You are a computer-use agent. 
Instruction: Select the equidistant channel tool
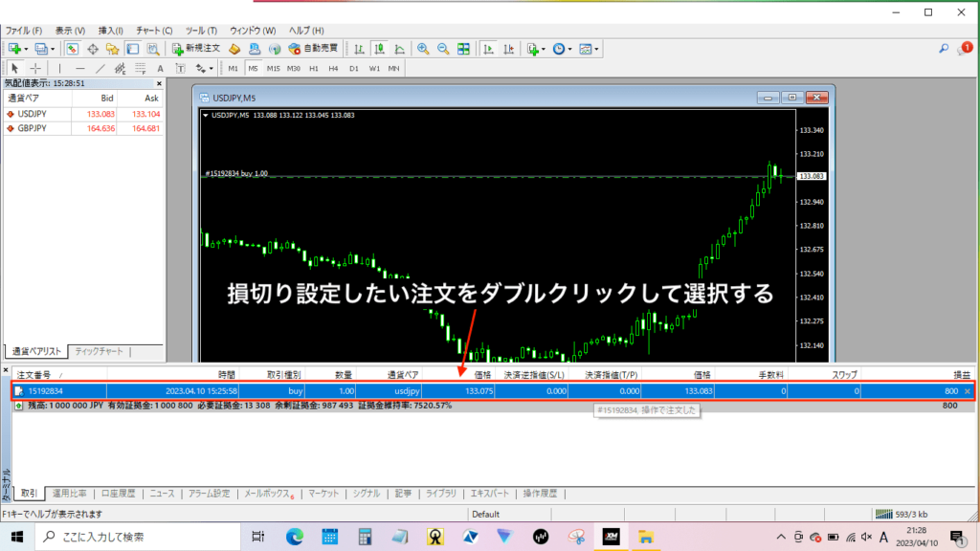click(120, 68)
